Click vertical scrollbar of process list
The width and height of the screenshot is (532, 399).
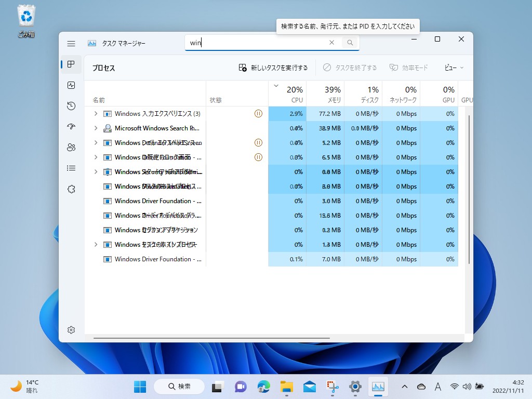469,189
